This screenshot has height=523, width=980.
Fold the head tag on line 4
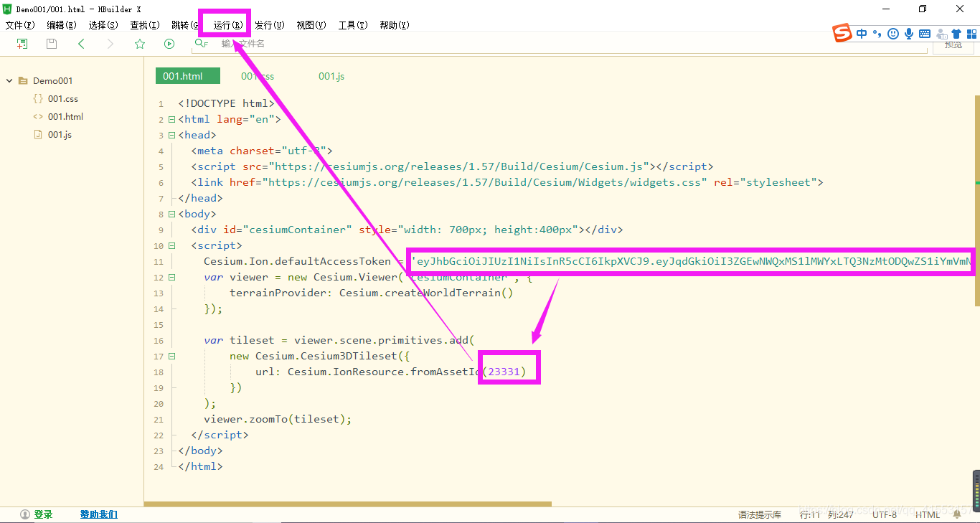pos(171,136)
